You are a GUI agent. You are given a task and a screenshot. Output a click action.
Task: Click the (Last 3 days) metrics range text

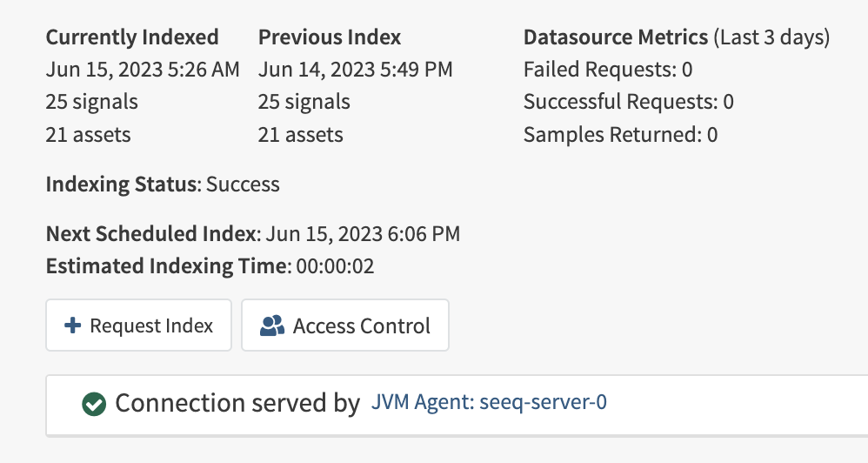(771, 37)
